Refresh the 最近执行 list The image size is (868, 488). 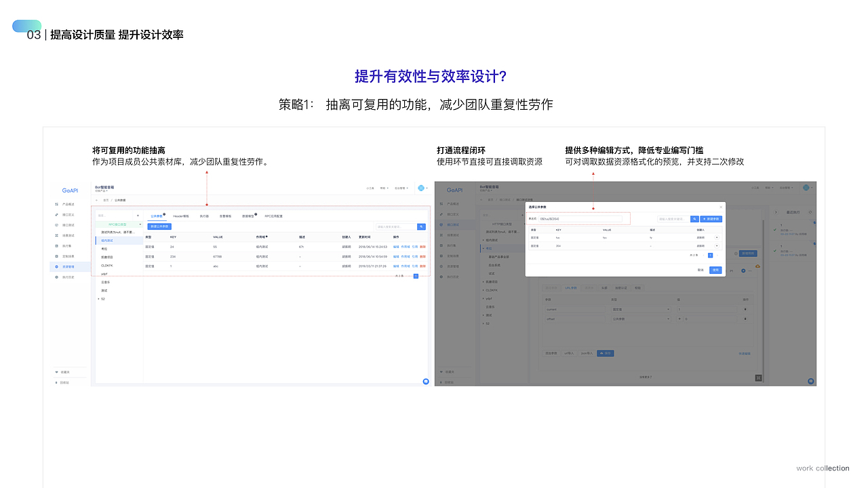tap(810, 212)
